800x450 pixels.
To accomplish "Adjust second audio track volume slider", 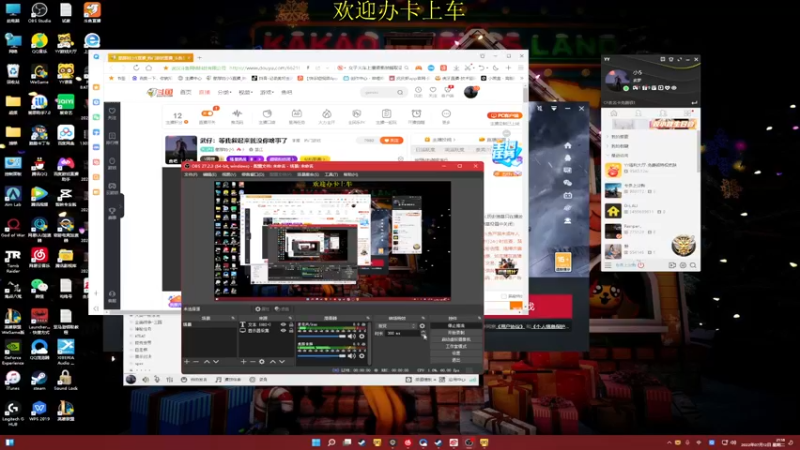I will [x=321, y=356].
